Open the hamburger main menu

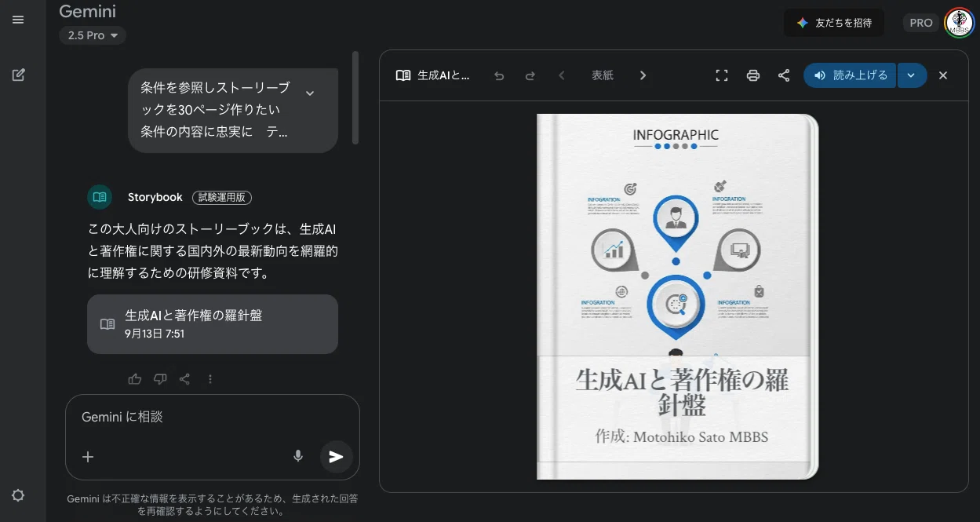coord(18,20)
